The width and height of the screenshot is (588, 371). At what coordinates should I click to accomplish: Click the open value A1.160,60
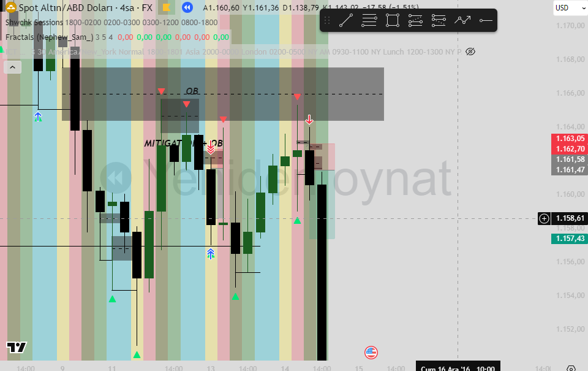(221, 7)
